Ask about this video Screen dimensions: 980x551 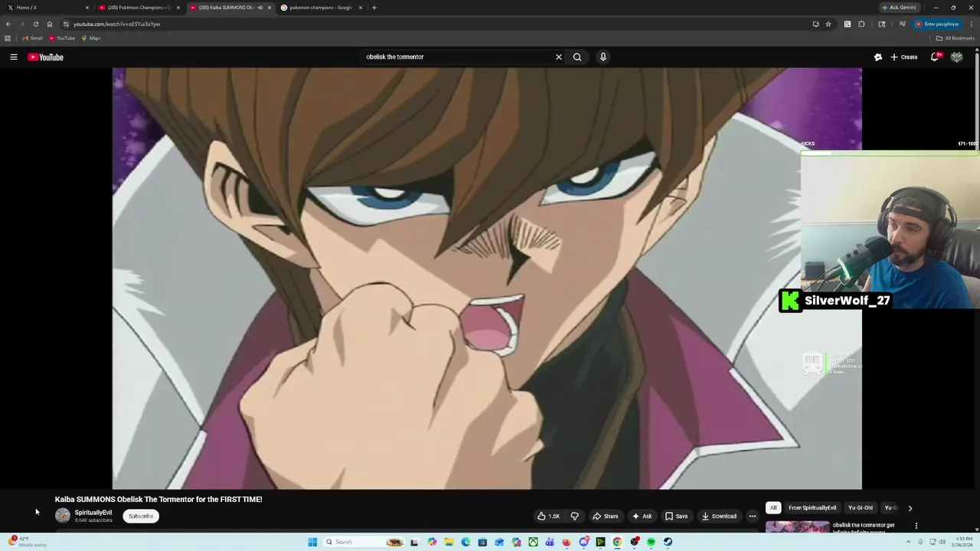642,516
